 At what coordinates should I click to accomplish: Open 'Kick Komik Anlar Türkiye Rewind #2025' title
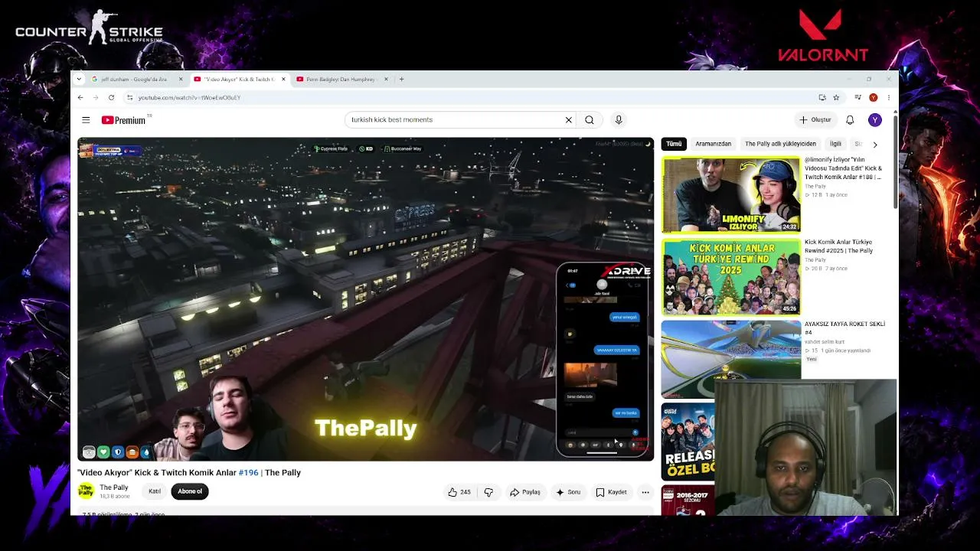pos(838,246)
